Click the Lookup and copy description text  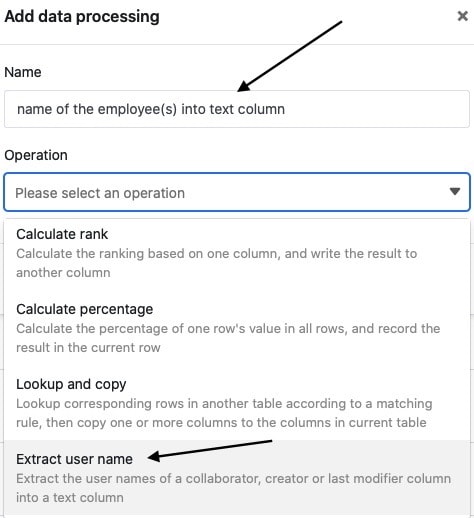(x=224, y=413)
